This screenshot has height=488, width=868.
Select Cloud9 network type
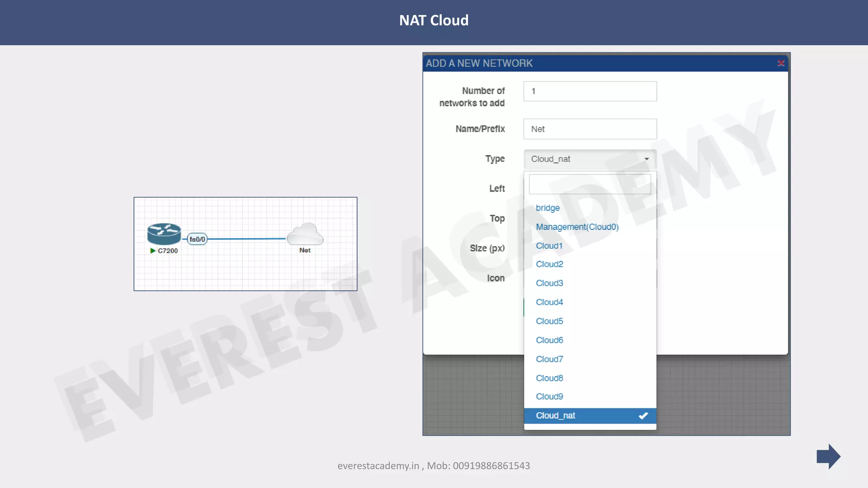[549, 396]
